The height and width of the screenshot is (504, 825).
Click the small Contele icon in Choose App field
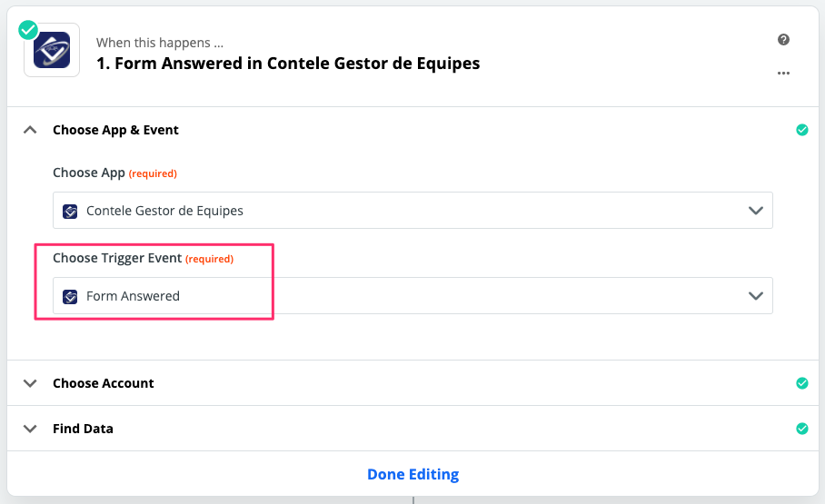70,211
